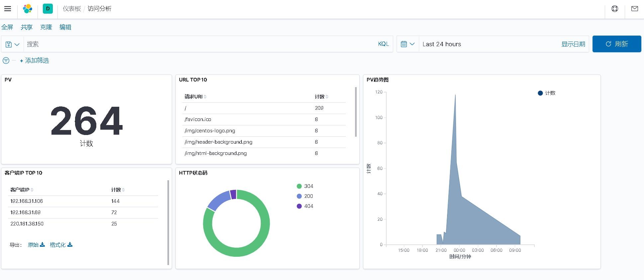
Task: Click the 共享 share menu
Action: tap(27, 27)
